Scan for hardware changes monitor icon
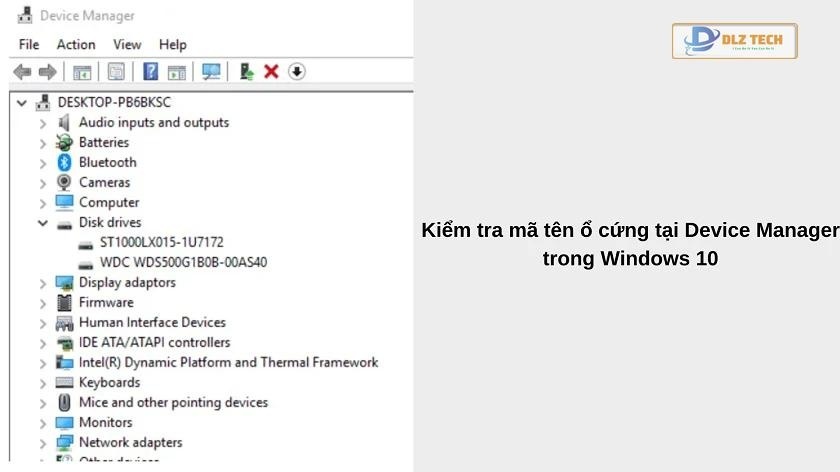 click(211, 71)
